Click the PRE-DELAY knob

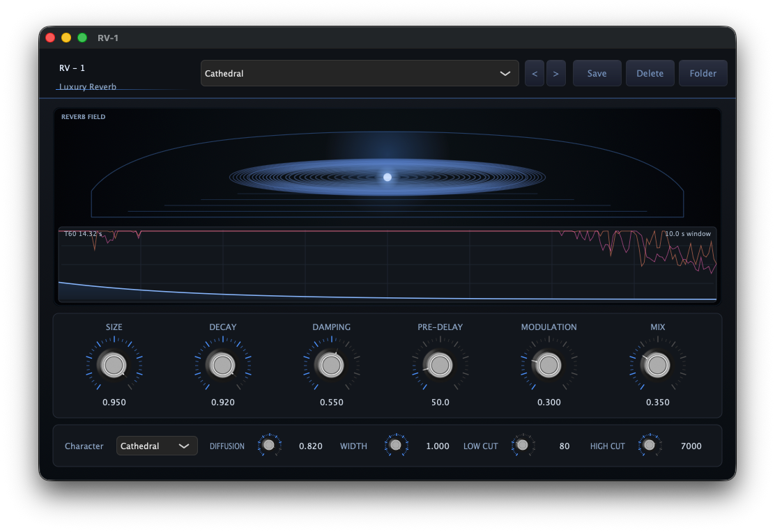(440, 365)
